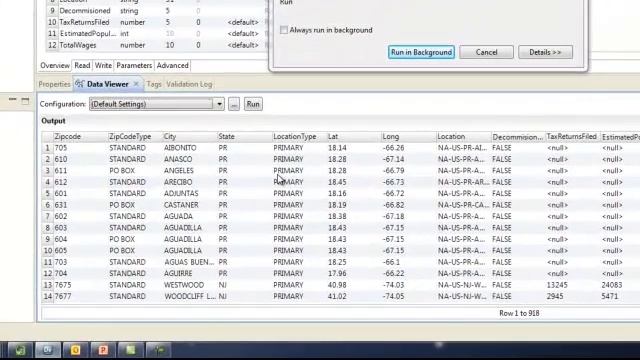Select the Long column header

(409, 136)
